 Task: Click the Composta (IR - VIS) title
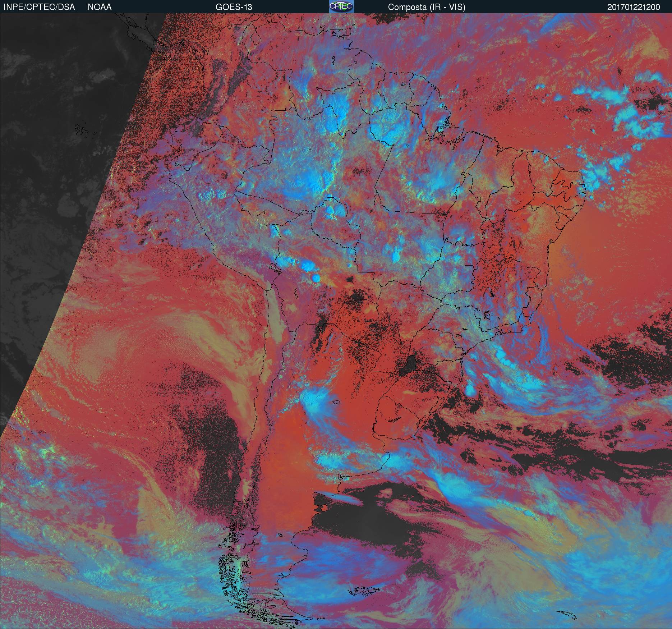click(427, 7)
